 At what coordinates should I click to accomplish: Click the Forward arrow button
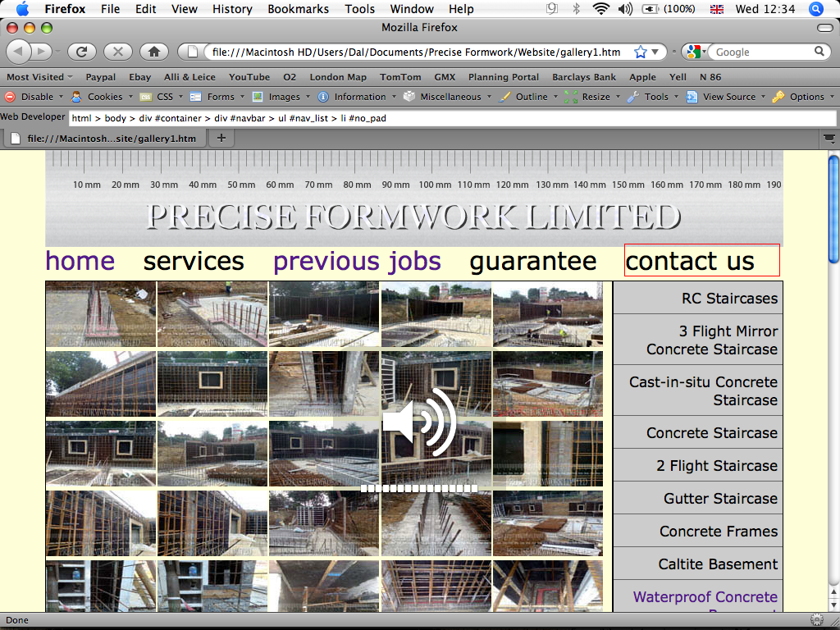click(41, 52)
